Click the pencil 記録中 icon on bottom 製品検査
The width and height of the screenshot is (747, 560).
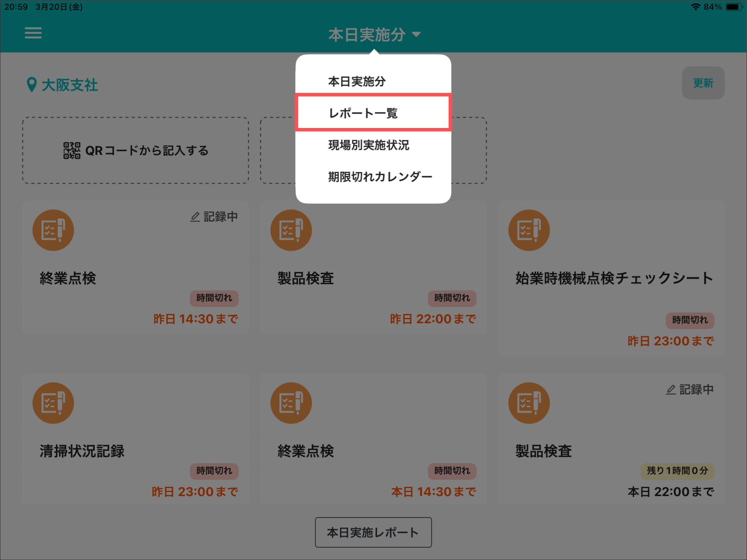671,390
